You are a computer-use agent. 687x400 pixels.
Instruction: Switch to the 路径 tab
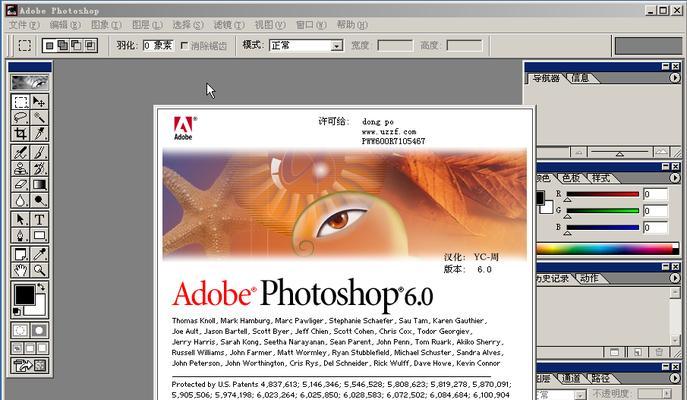coord(600,378)
